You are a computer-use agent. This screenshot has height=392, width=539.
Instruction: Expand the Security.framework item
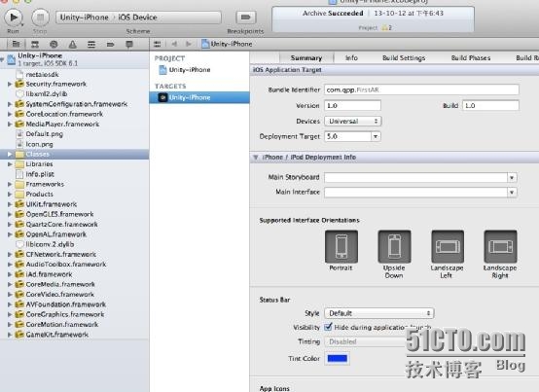pyautogui.click(x=10, y=84)
